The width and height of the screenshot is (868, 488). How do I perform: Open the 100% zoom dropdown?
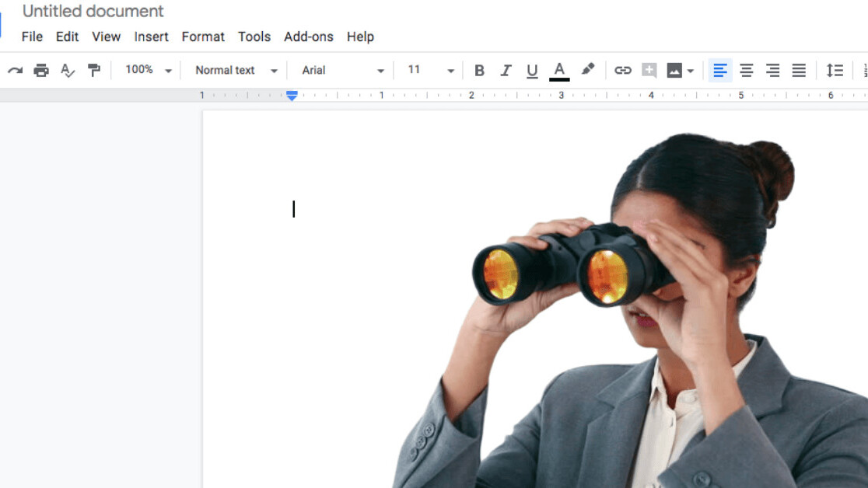pos(148,70)
